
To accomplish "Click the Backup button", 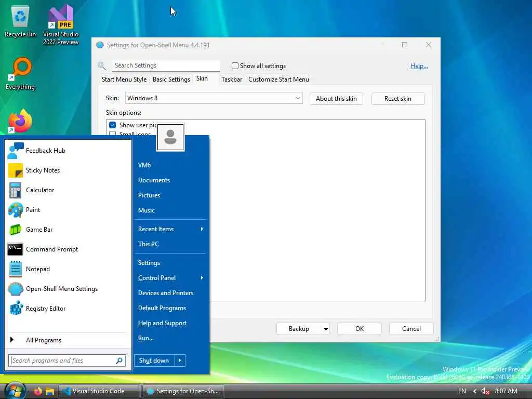I will click(299, 329).
